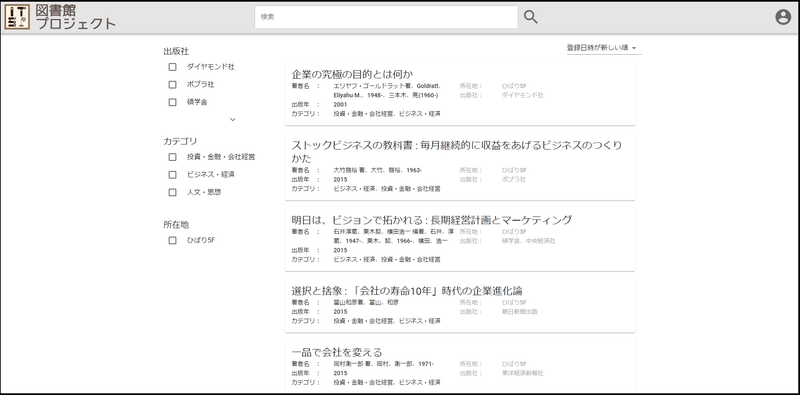This screenshot has height=395, width=800.
Task: Focus the 検索 search input field
Action: point(386,17)
